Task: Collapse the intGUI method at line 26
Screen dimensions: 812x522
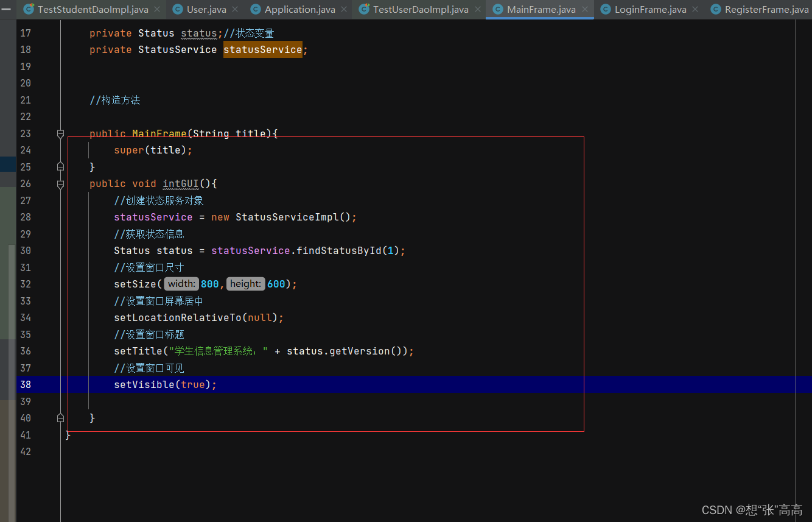Action: [x=60, y=183]
